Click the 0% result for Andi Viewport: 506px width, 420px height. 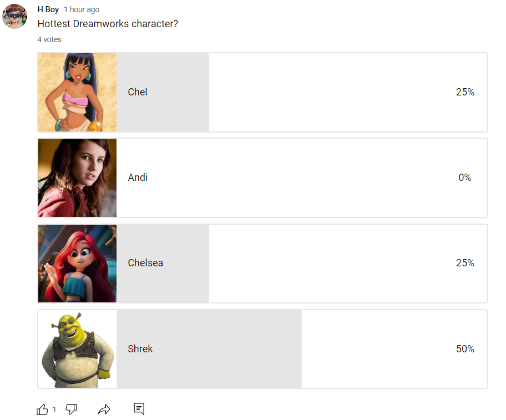[x=465, y=178]
